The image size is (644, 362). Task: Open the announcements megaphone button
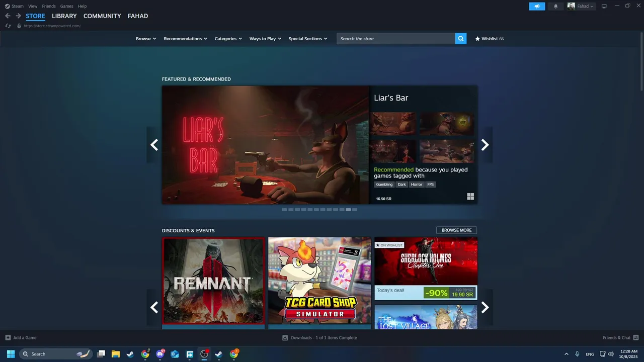pos(537,6)
